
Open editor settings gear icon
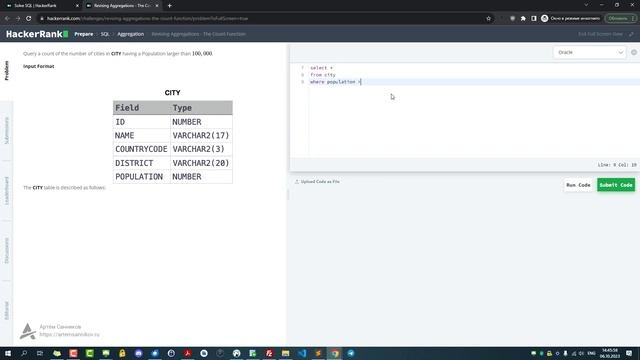pos(634,52)
